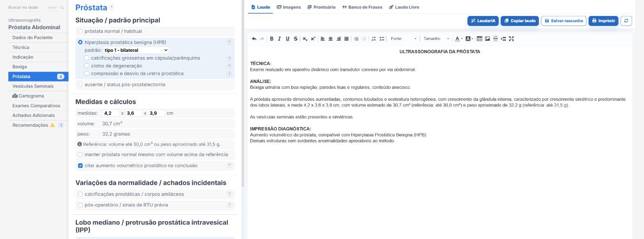The image size is (644, 239).
Task: Click the maximize editor icon
Action: coord(511,39)
